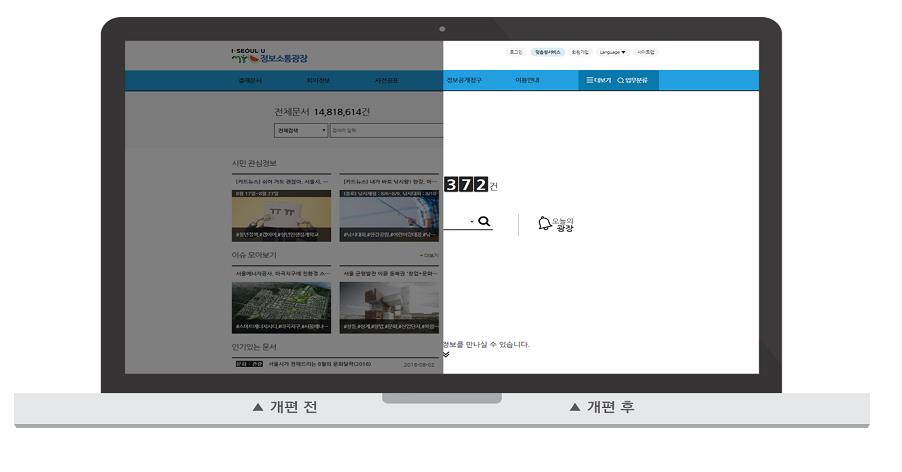Image resolution: width=902 pixels, height=472 pixels.
Task: Click the 개편 후 caption
Action: tap(602, 407)
